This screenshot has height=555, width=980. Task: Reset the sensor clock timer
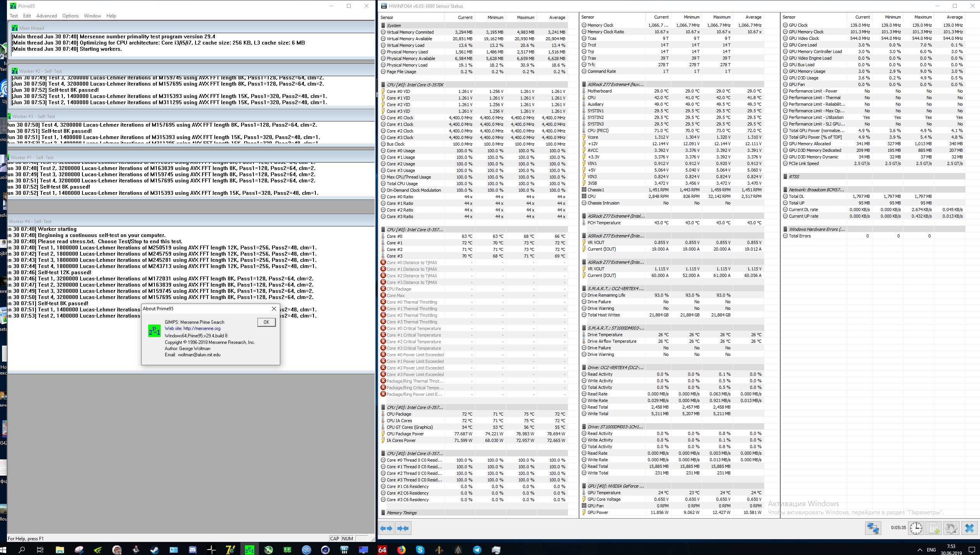click(916, 528)
